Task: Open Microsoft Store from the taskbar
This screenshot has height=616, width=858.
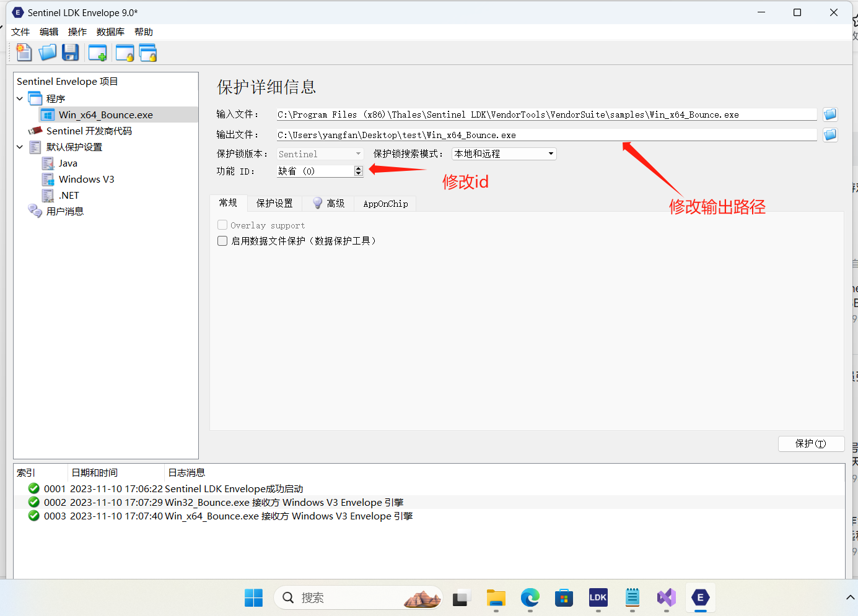Action: point(564,598)
